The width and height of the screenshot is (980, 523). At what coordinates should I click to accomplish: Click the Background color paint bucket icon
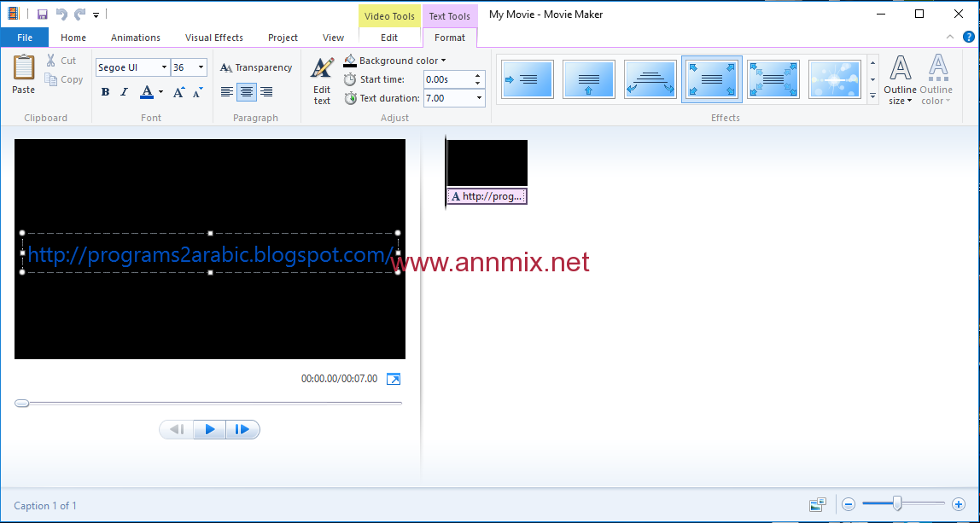point(350,61)
